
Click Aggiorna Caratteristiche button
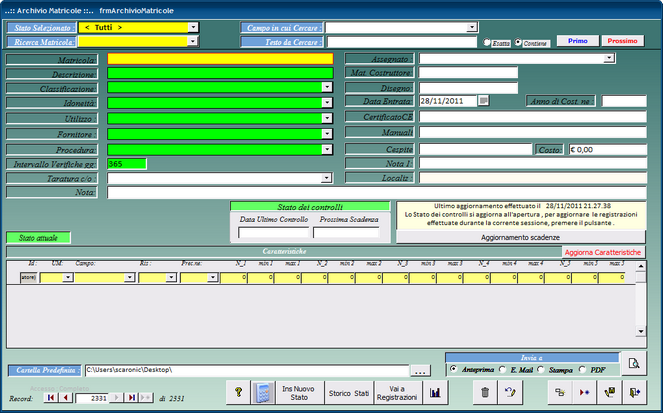coord(603,252)
